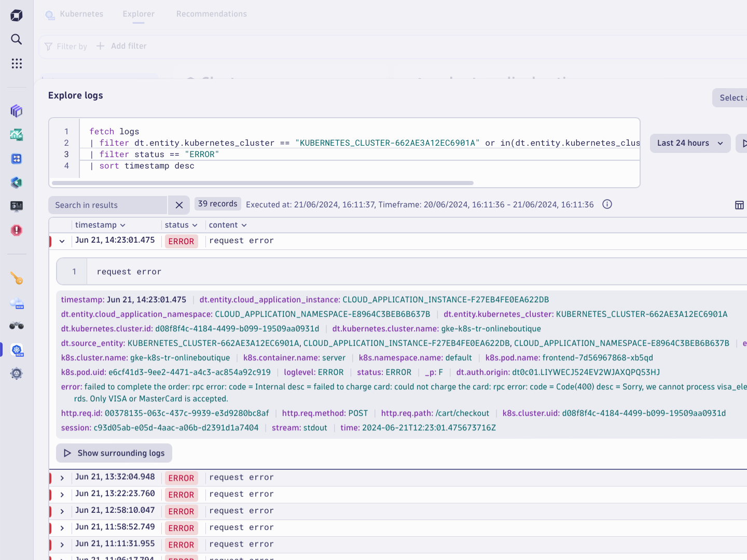Click request error text in 12:58:10.047 row
The image size is (747, 560).
pos(241,511)
